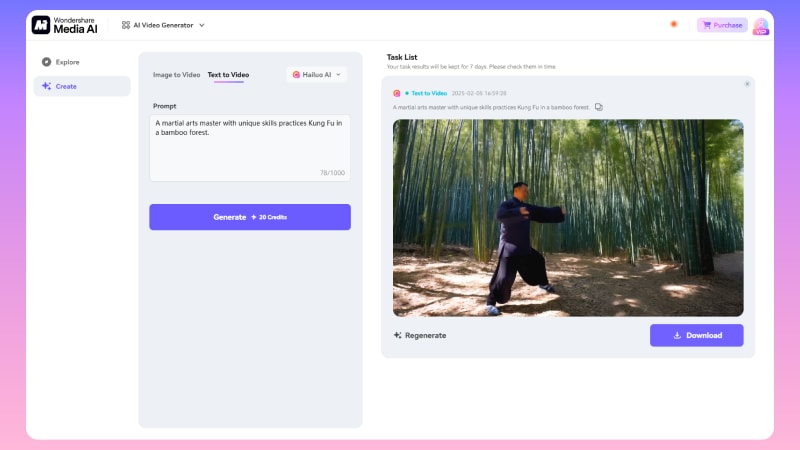The width and height of the screenshot is (800, 450).
Task: Click the Task List heading
Action: pos(402,57)
